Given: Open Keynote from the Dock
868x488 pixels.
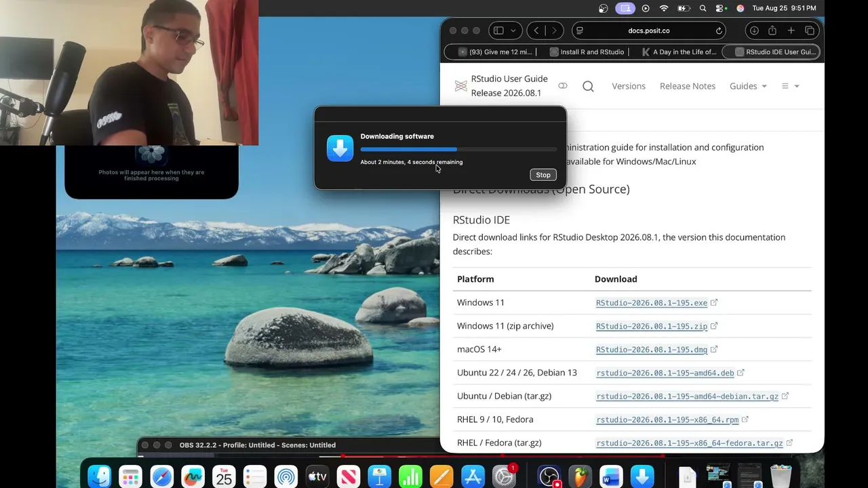Looking at the screenshot, I should [x=380, y=476].
